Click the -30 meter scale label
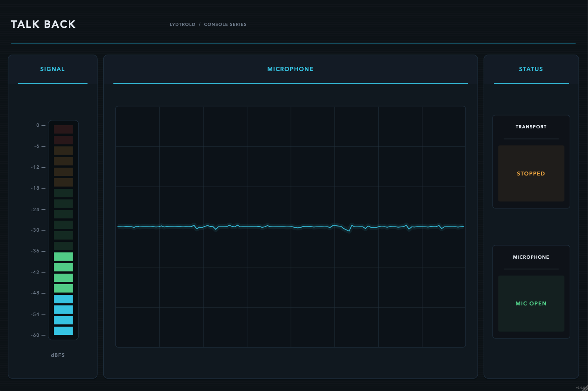Image resolution: width=588 pixels, height=391 pixels. 35,230
